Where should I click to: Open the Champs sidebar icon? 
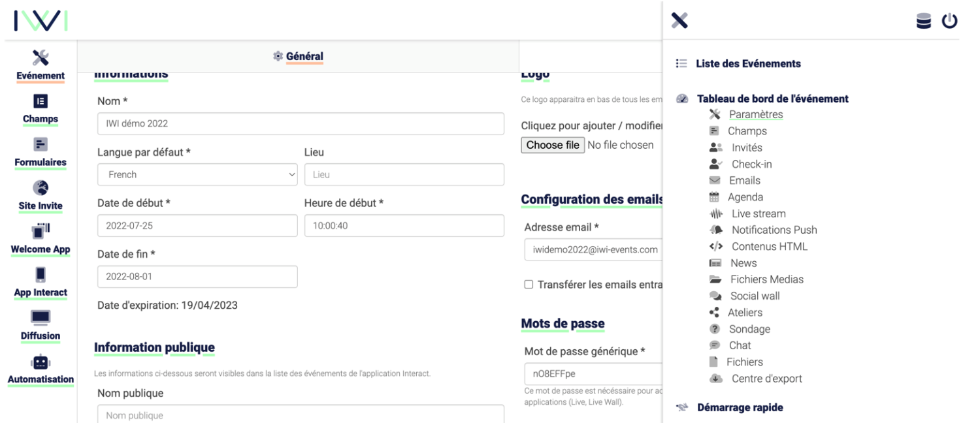(x=41, y=102)
